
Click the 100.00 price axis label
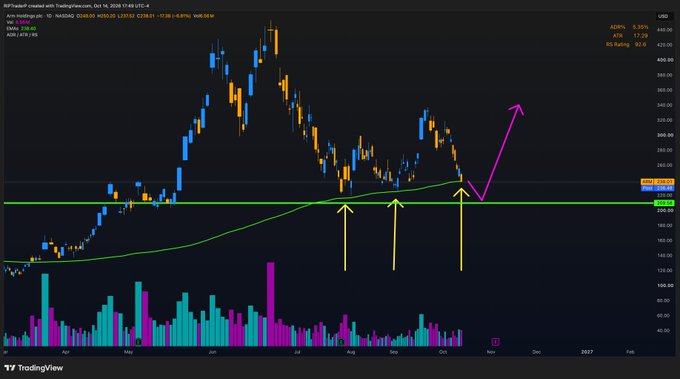pyautogui.click(x=664, y=285)
